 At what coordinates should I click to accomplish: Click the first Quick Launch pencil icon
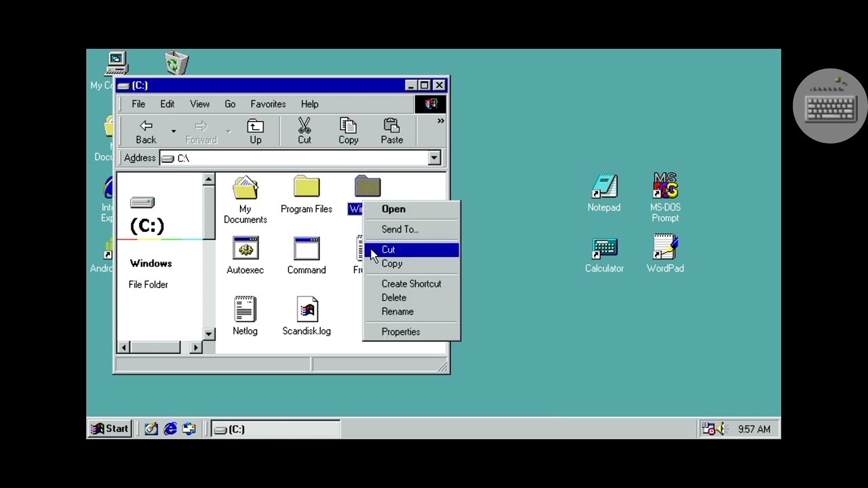151,429
